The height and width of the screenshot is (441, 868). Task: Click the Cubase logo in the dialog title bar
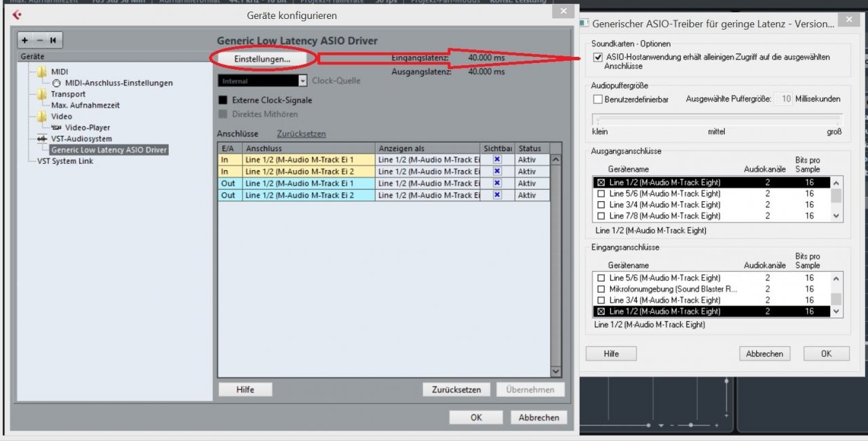click(17, 16)
